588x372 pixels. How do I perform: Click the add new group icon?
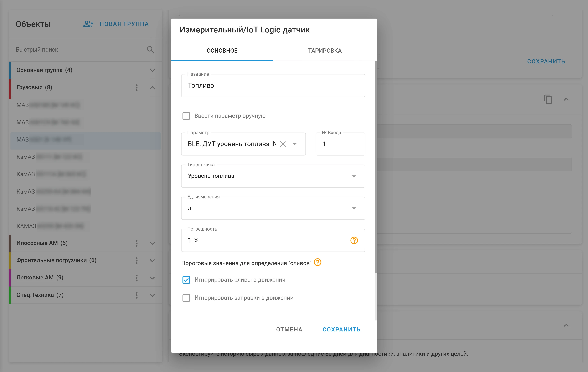pos(88,24)
